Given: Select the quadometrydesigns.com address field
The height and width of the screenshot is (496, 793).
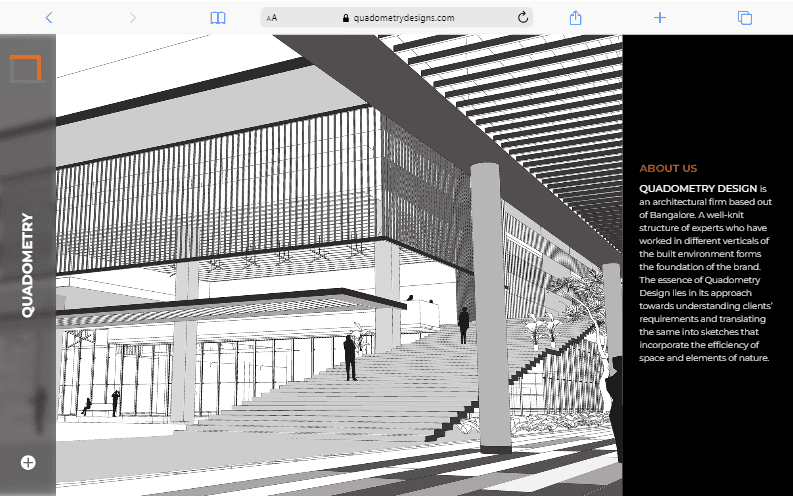Looking at the screenshot, I should [x=397, y=18].
